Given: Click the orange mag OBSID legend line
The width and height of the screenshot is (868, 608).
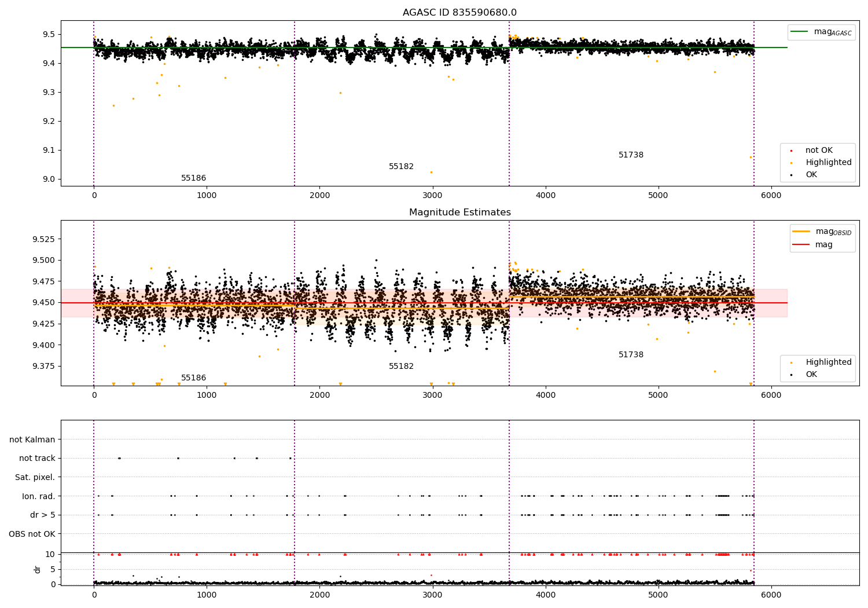Looking at the screenshot, I should tap(801, 231).
